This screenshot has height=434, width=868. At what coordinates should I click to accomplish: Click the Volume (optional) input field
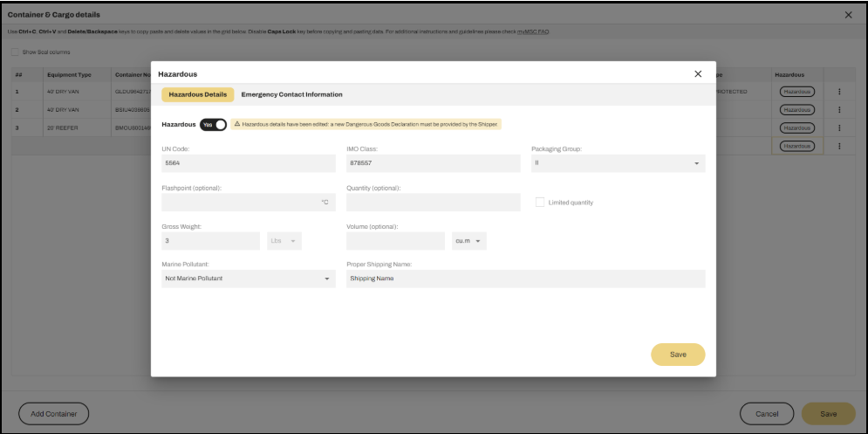395,241
